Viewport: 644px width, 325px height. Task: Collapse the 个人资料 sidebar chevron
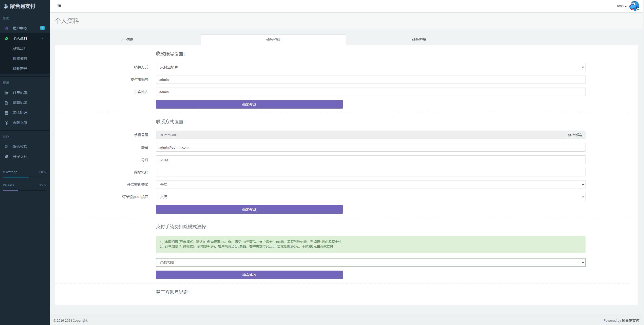click(42, 38)
